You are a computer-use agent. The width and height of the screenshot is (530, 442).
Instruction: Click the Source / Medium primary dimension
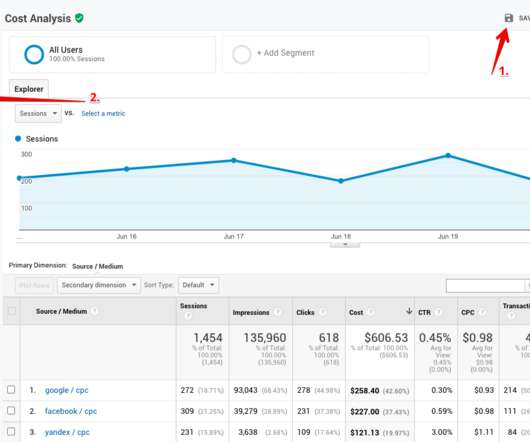97,266
